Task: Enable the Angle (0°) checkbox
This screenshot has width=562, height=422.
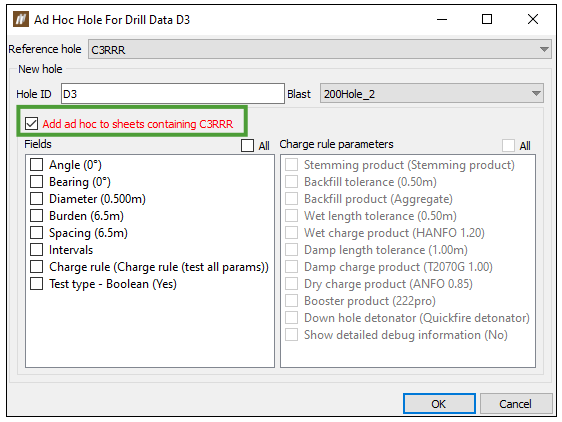Action: (x=37, y=165)
